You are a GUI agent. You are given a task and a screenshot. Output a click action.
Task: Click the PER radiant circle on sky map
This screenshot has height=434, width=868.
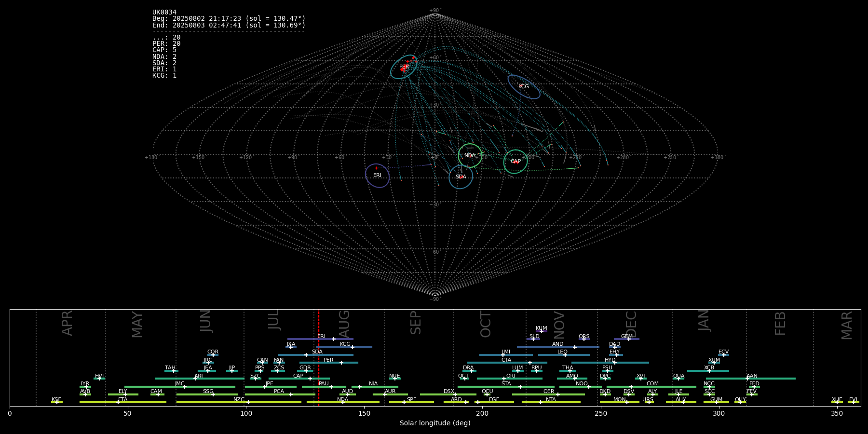(x=404, y=67)
